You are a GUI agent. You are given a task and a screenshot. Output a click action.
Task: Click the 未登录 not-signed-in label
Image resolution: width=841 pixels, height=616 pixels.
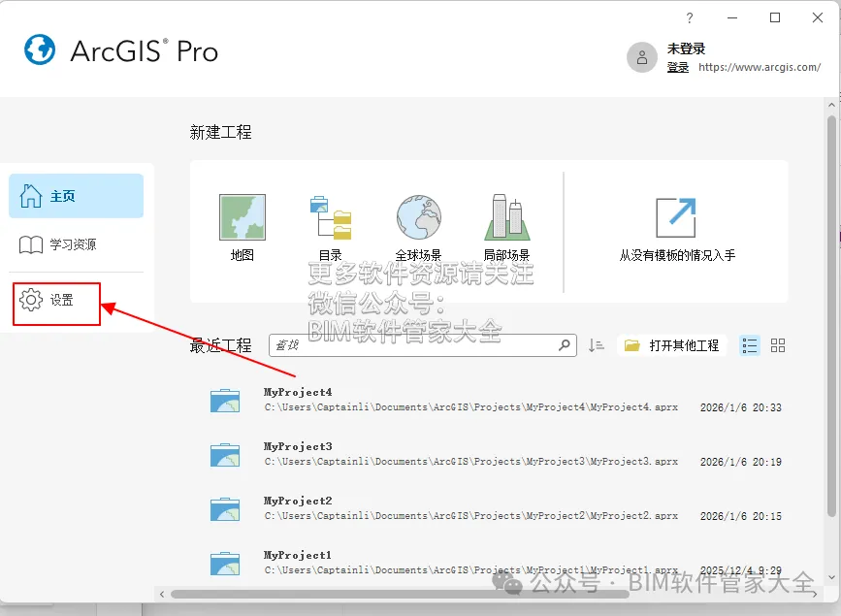tap(686, 49)
